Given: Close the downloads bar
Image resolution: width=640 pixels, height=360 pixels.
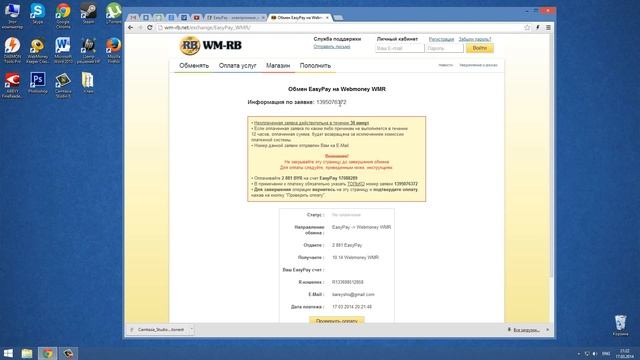Looking at the screenshot, I should (548, 329).
